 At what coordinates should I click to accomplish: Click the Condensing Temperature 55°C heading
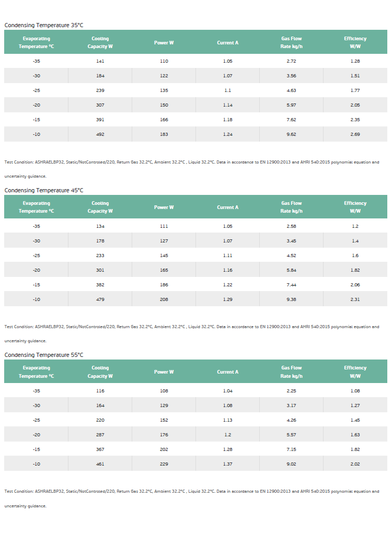pos(44,355)
